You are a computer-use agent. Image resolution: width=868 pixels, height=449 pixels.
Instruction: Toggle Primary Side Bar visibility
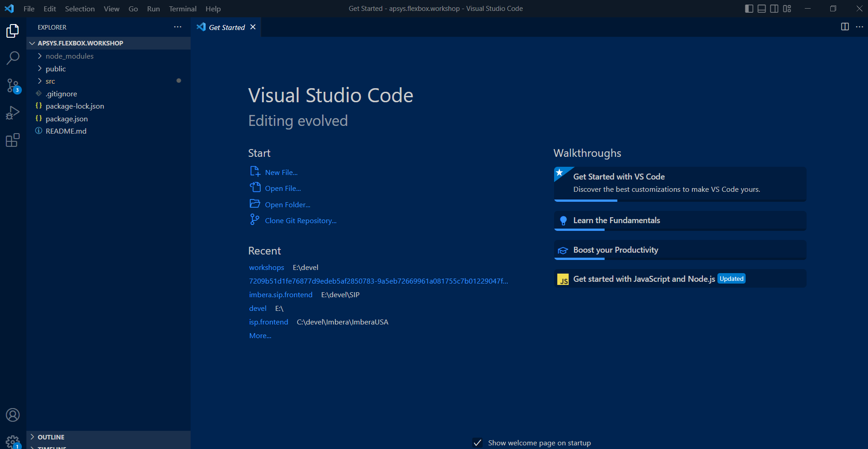pos(749,9)
